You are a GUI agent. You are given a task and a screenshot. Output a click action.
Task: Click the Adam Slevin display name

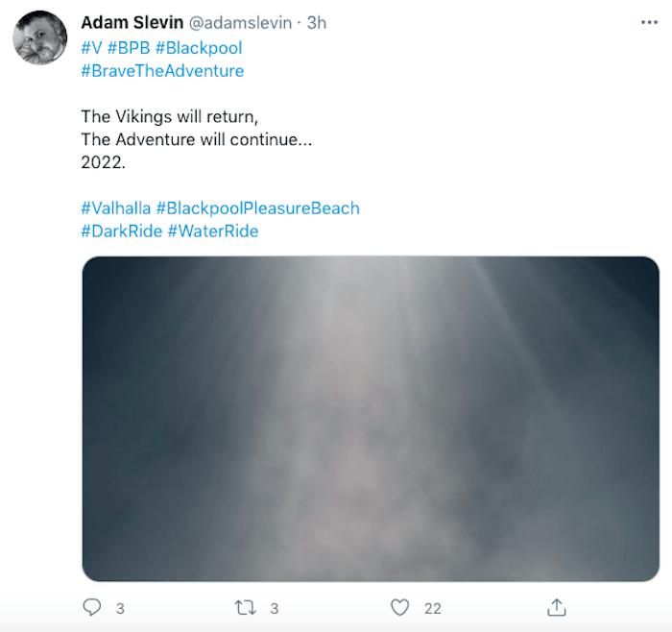point(131,22)
